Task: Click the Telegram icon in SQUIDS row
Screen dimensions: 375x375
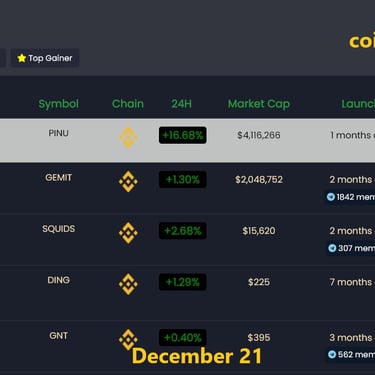Action: 332,248
